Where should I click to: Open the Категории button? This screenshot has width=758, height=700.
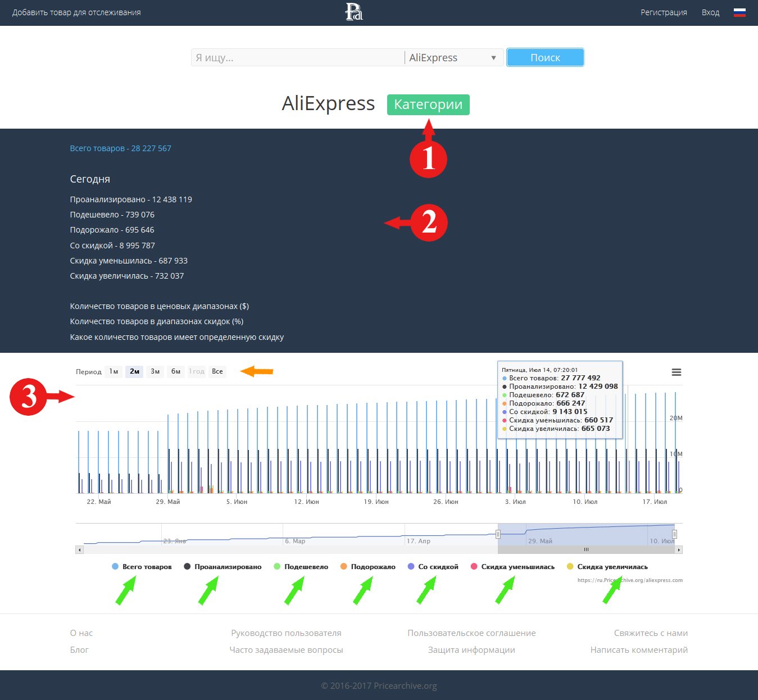click(x=428, y=104)
